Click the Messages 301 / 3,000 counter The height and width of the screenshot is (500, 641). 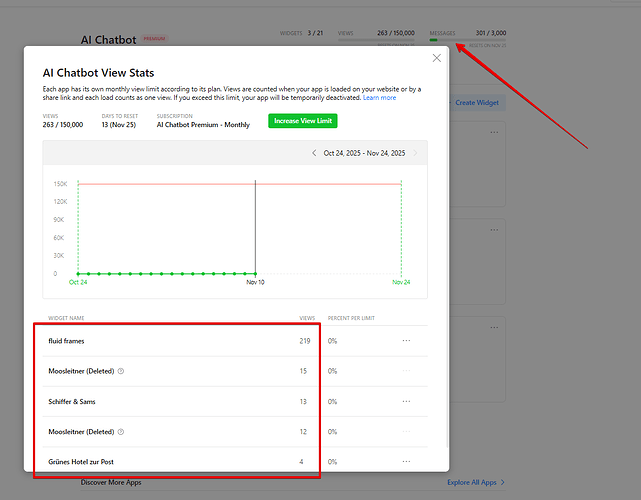coord(468,33)
